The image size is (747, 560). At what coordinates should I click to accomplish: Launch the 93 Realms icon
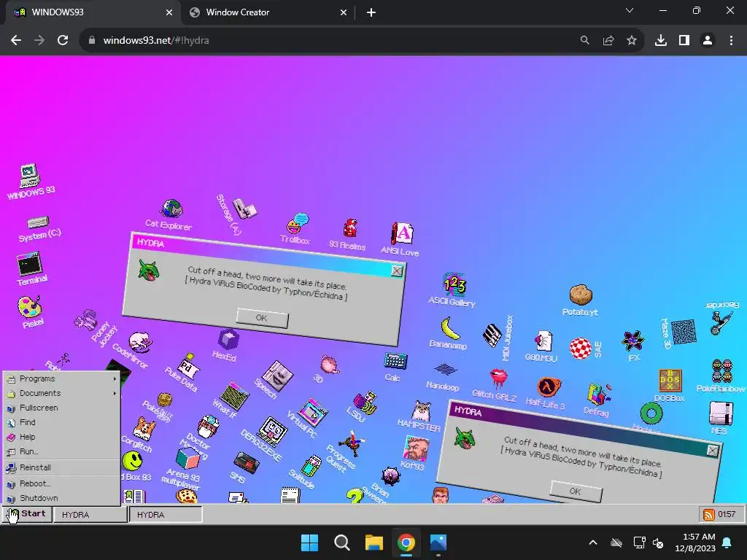tap(350, 228)
